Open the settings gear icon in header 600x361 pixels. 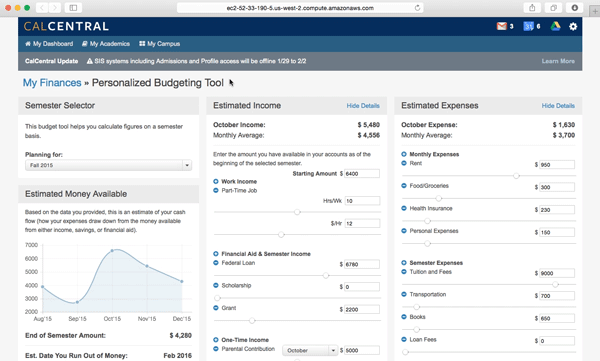coord(573,26)
